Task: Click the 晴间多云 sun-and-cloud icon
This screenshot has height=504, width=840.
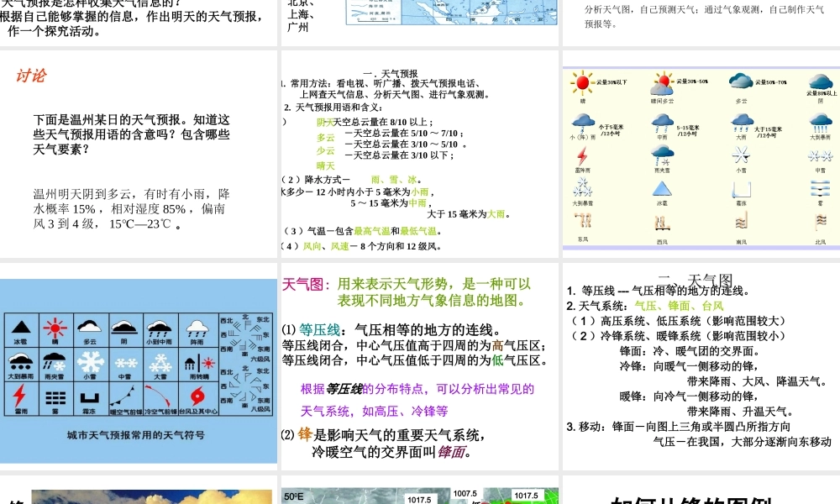Action: coord(662,84)
